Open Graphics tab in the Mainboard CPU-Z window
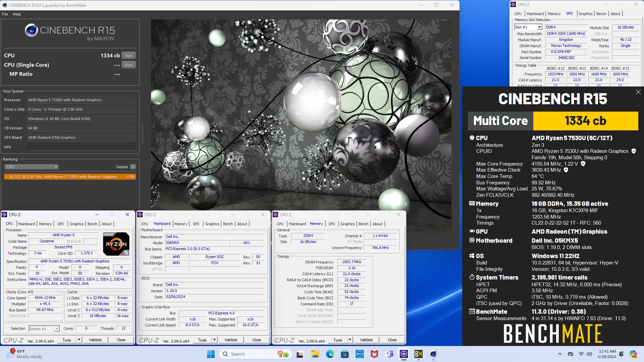 point(212,224)
